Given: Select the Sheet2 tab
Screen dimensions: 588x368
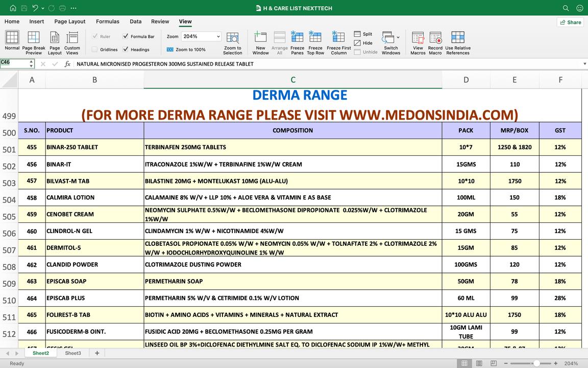Looking at the screenshot, I should click(x=41, y=353).
